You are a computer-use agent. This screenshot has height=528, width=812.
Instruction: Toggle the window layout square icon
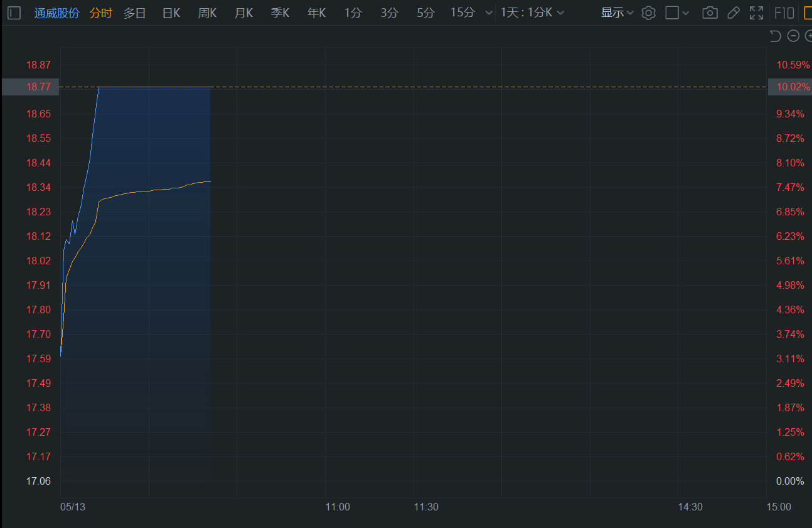(x=672, y=13)
